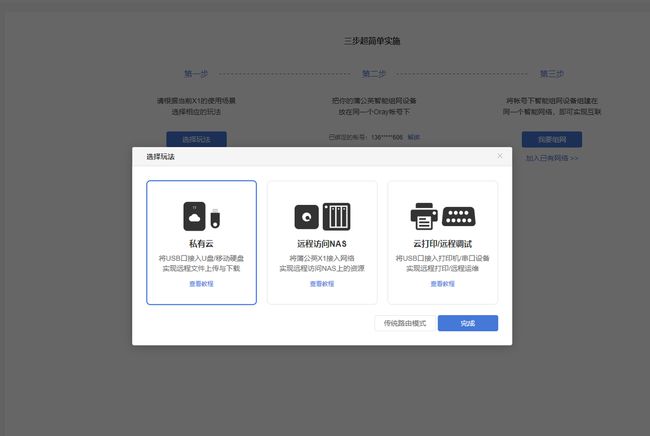Click the 解绑 link beside bound account
650x436 pixels.
414,137
